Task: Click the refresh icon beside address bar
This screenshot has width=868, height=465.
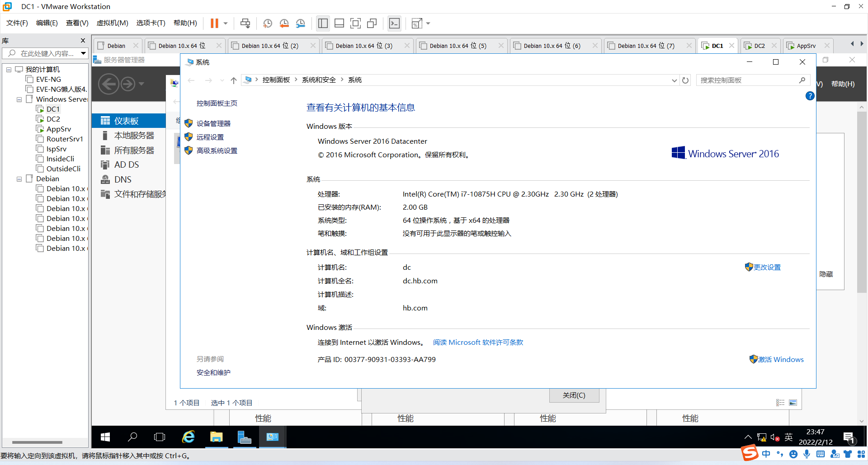Action: point(685,80)
